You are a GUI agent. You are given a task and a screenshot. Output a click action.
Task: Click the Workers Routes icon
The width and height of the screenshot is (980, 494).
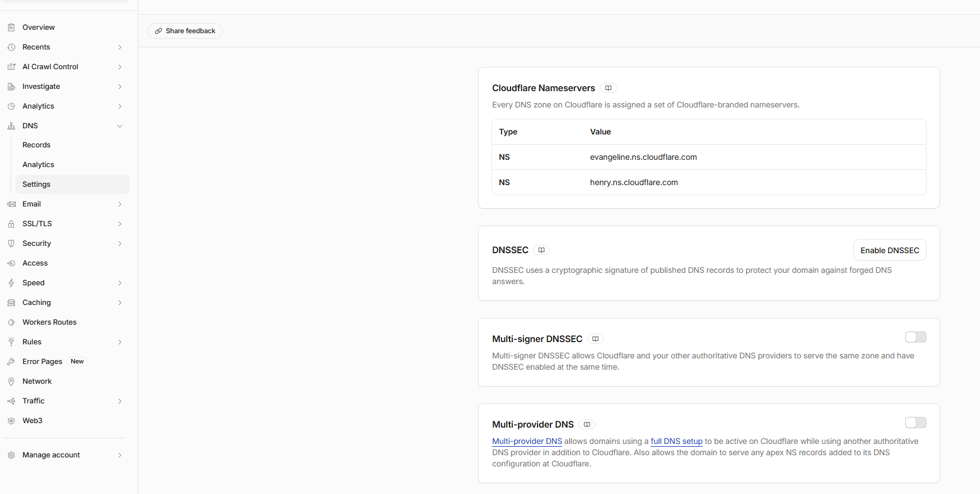(11, 322)
